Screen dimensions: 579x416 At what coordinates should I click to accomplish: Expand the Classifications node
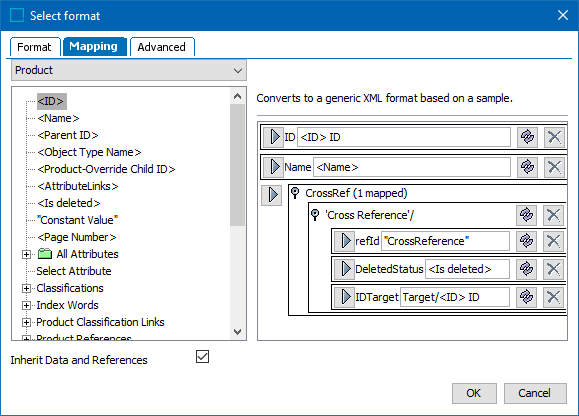pyautogui.click(x=26, y=288)
